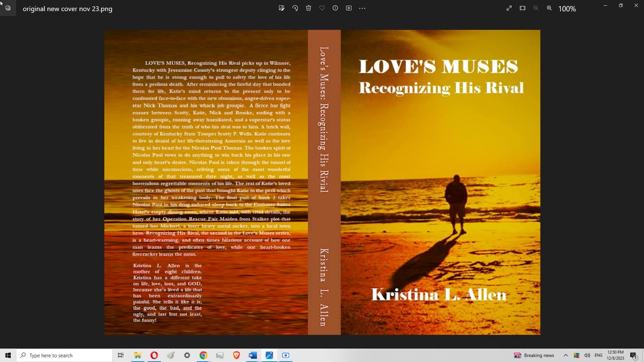644x362 pixels.
Task: Zoom to fit using the fit-window icon
Action: tap(523, 8)
